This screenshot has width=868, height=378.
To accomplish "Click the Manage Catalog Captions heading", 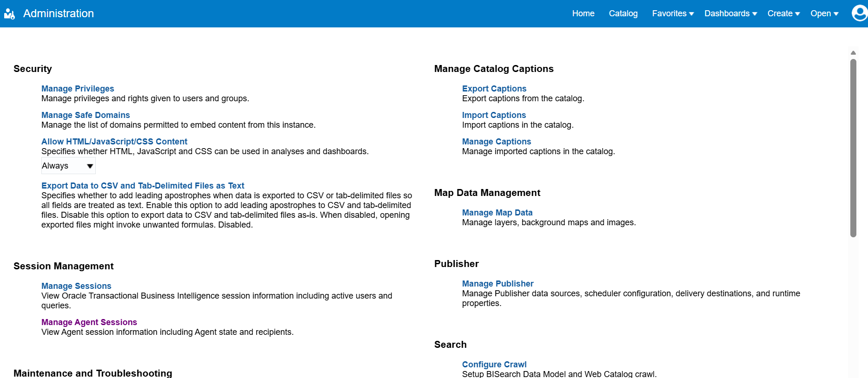I will pyautogui.click(x=494, y=69).
